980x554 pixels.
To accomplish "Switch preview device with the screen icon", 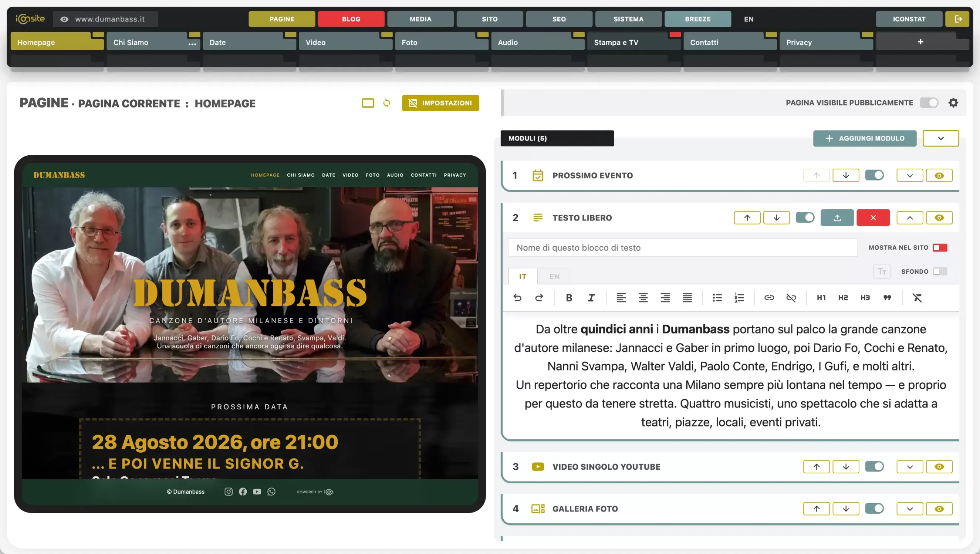I will click(x=368, y=103).
